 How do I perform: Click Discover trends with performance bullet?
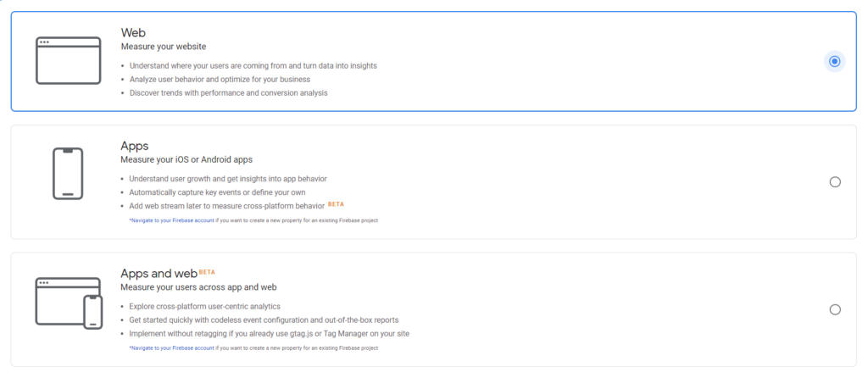(229, 93)
